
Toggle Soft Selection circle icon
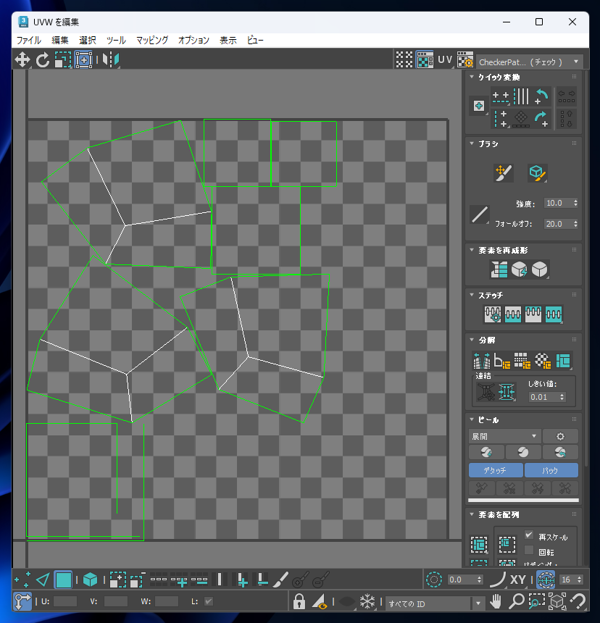[434, 580]
